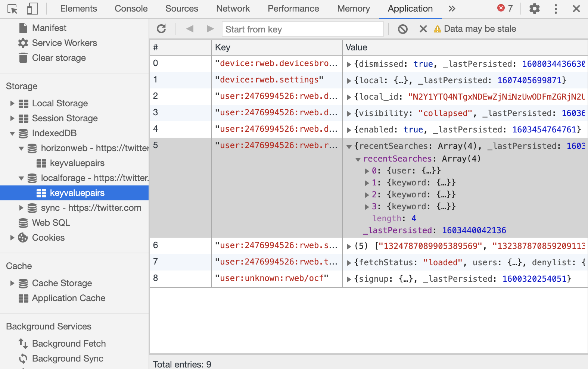Go to next page of entries
This screenshot has height=369, width=588.
210,29
